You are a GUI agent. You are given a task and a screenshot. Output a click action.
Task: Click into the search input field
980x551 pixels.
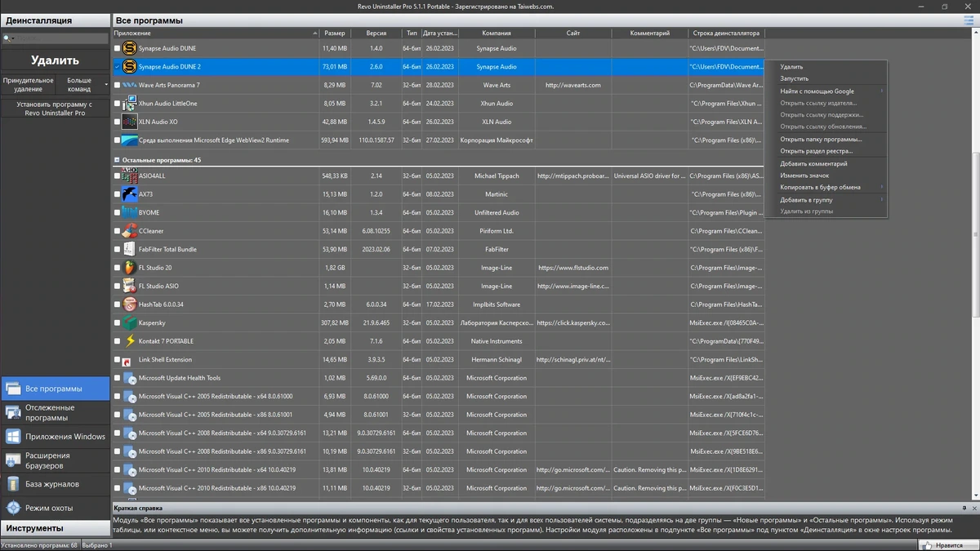(x=62, y=38)
